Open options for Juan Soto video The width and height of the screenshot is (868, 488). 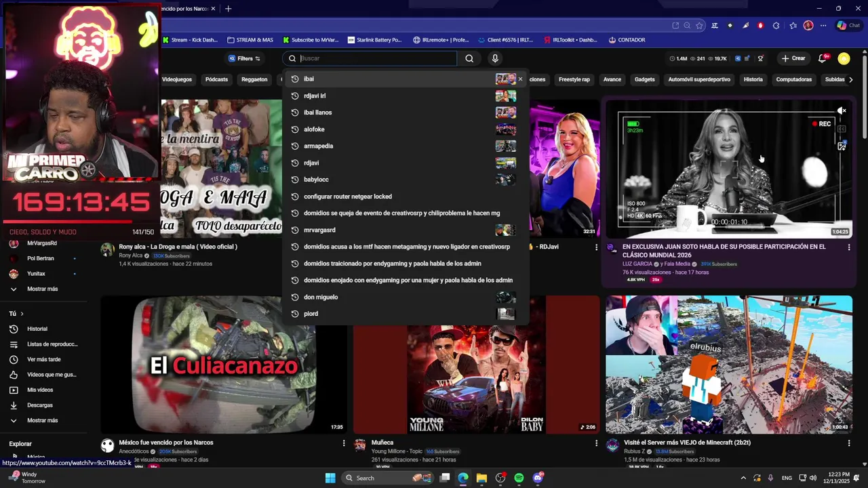pos(848,247)
